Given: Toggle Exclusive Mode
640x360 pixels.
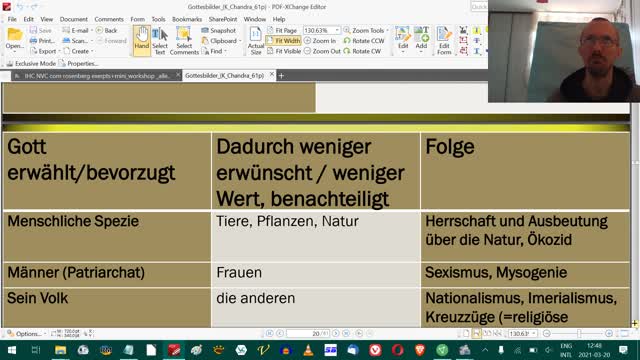Looking at the screenshot, I should [x=31, y=64].
